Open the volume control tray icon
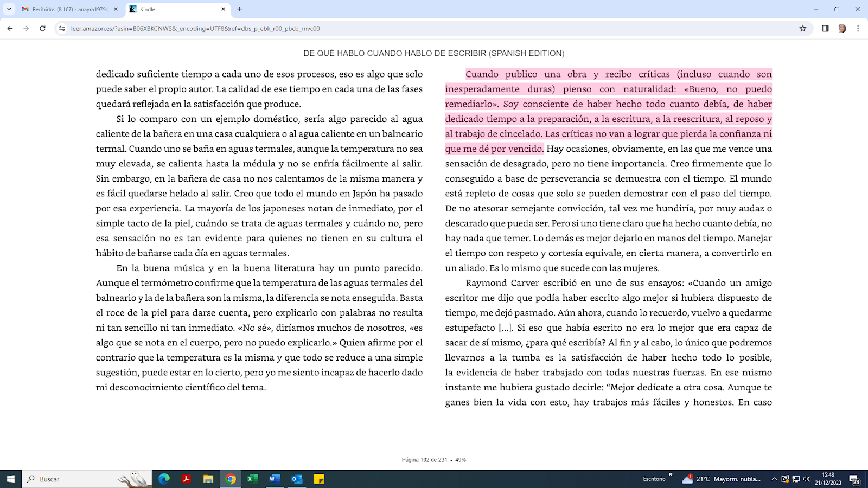The height and width of the screenshot is (488, 868). click(807, 479)
